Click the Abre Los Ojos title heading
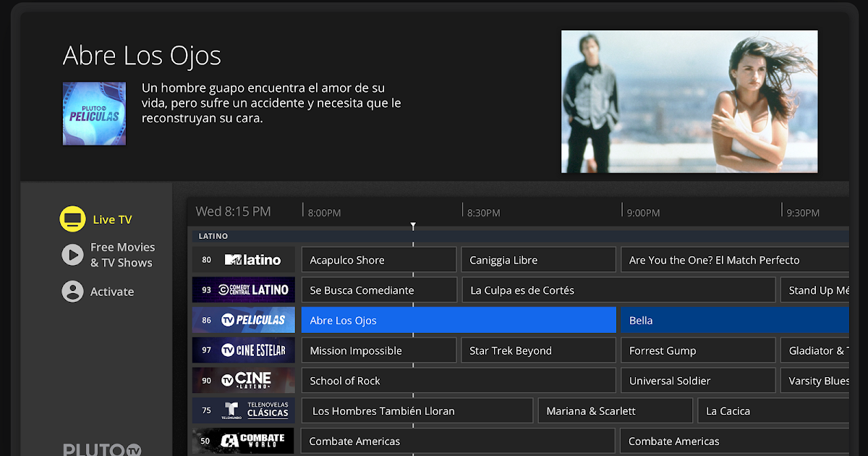Screen dimensions: 868x456 click(x=142, y=56)
